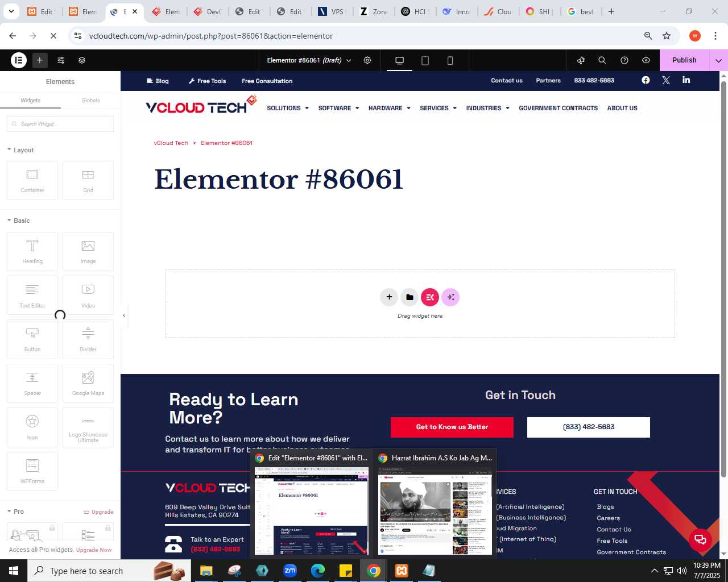Click the Get to Know us Better button
The width and height of the screenshot is (728, 582).
coord(452,427)
